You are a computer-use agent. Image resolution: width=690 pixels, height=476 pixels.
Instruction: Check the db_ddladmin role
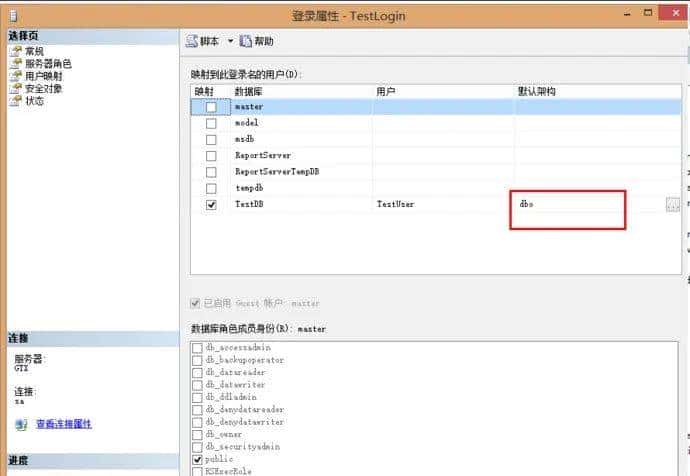coord(197,397)
